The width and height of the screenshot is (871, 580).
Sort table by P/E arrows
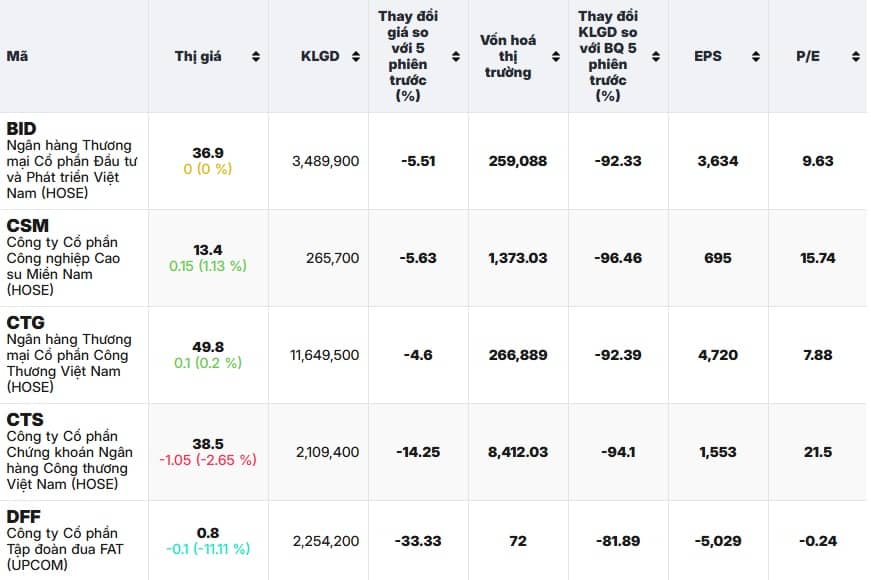coord(855,57)
